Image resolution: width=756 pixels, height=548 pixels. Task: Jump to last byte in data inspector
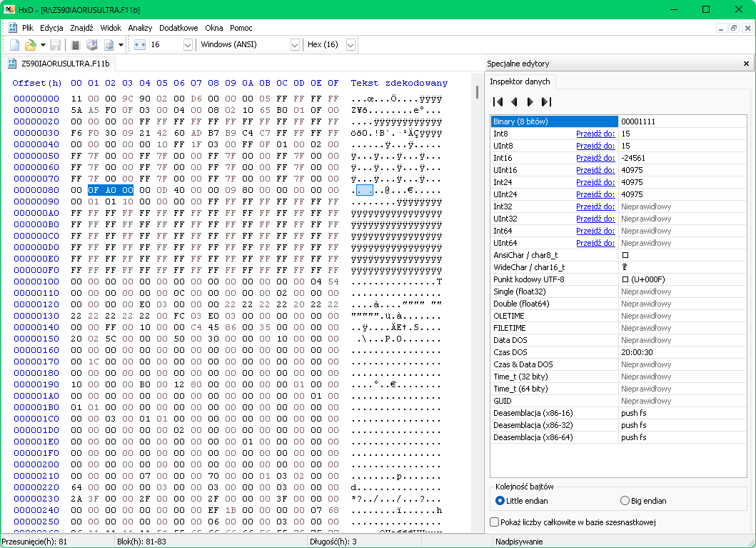[x=546, y=102]
